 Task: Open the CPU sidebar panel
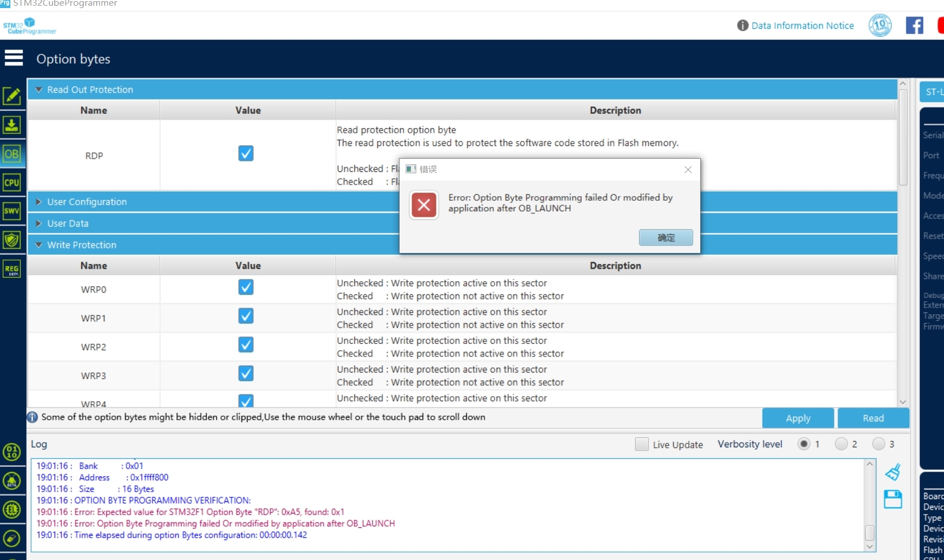click(12, 183)
